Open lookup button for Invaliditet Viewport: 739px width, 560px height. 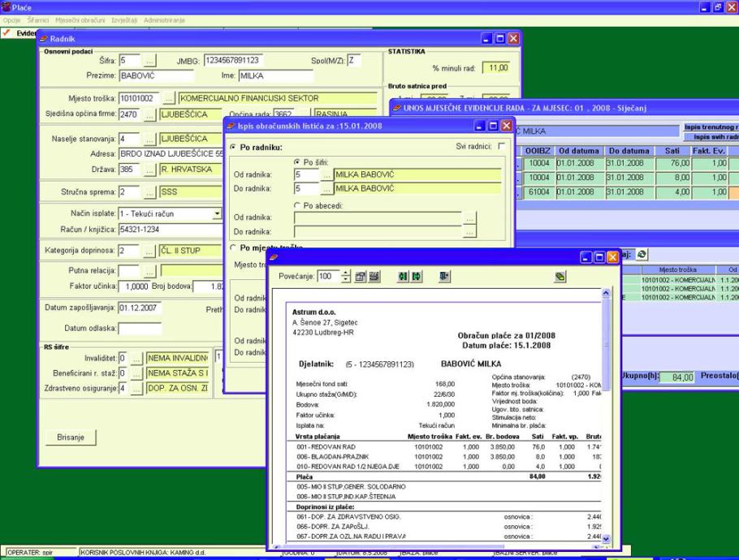(136, 359)
